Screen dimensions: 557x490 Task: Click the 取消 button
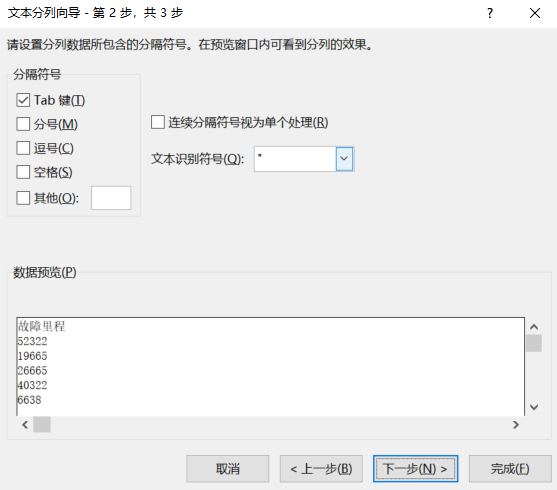(228, 469)
